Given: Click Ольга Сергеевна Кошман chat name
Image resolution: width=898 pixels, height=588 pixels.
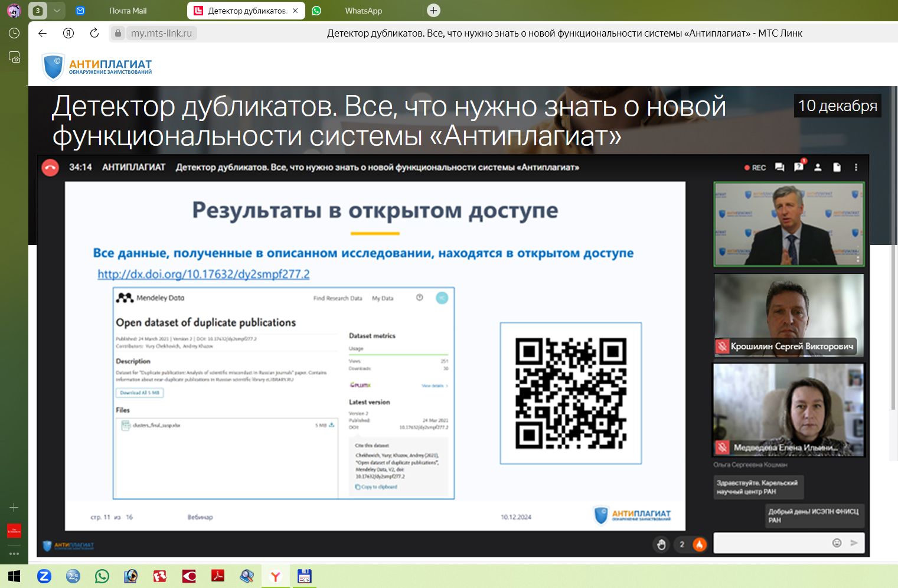Looking at the screenshot, I should click(x=750, y=465).
